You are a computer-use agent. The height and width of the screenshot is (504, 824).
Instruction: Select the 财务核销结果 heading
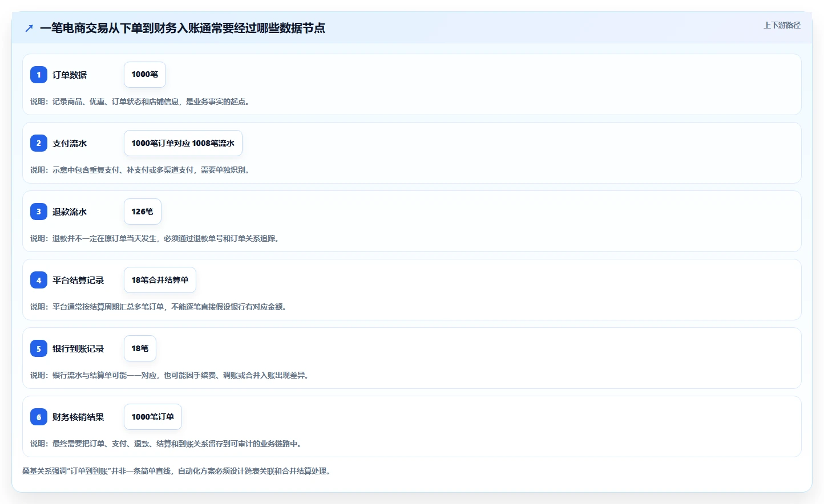coord(78,417)
